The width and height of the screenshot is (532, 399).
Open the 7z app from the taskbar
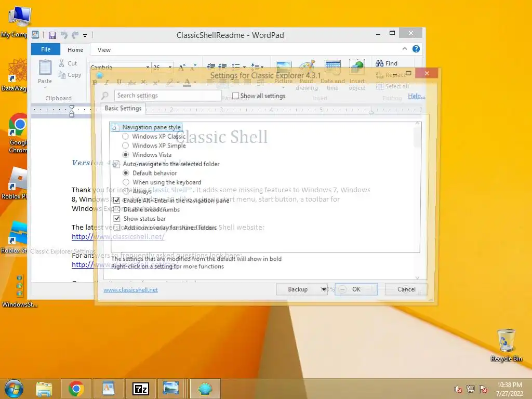tap(140, 389)
